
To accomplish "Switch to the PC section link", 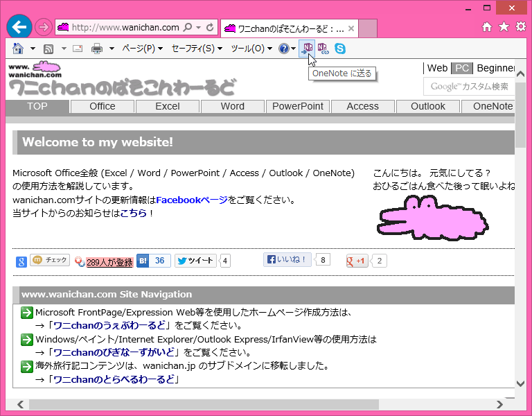I will pos(462,68).
